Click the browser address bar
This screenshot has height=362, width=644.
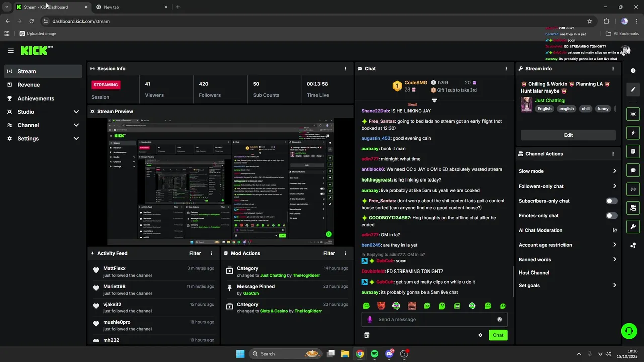click(312, 21)
